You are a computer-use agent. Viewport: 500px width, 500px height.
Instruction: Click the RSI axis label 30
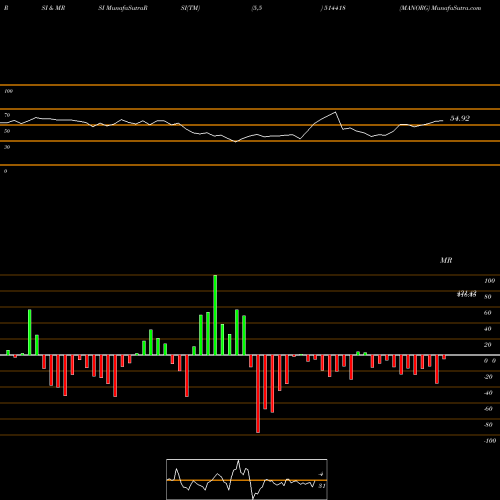(7, 147)
